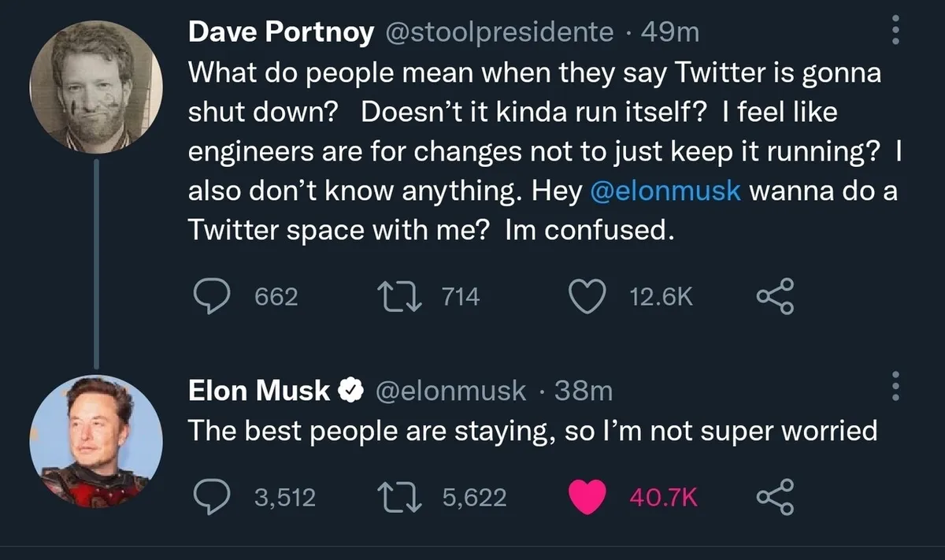Open more options on Dave Portnoy's tweet
Viewport: 945px width, 560px height.
(894, 32)
